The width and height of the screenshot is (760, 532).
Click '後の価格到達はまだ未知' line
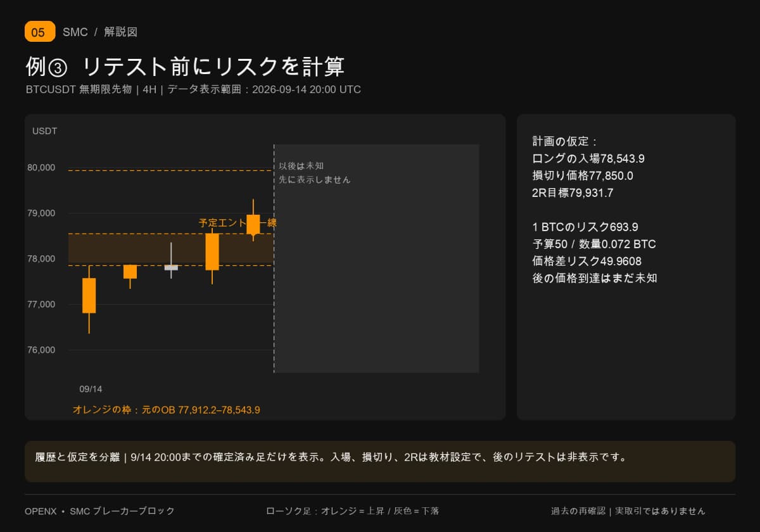click(595, 278)
